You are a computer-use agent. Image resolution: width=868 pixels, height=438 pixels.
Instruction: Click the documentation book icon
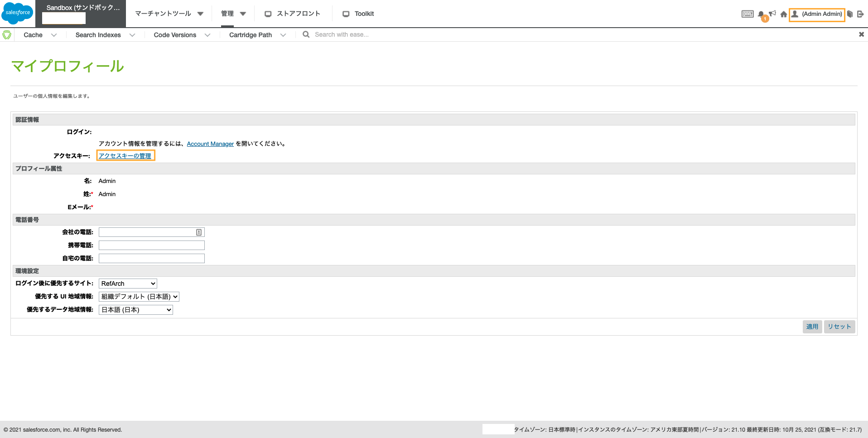click(850, 14)
